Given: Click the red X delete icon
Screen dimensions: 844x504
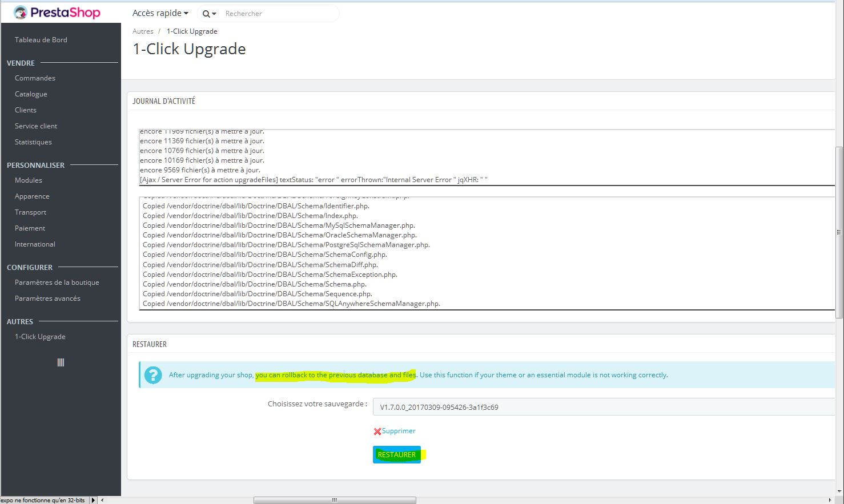Looking at the screenshot, I should point(377,432).
